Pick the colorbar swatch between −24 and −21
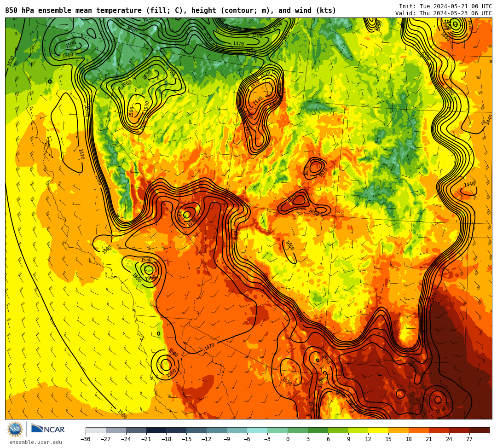This screenshot has width=497, height=448. [136, 430]
